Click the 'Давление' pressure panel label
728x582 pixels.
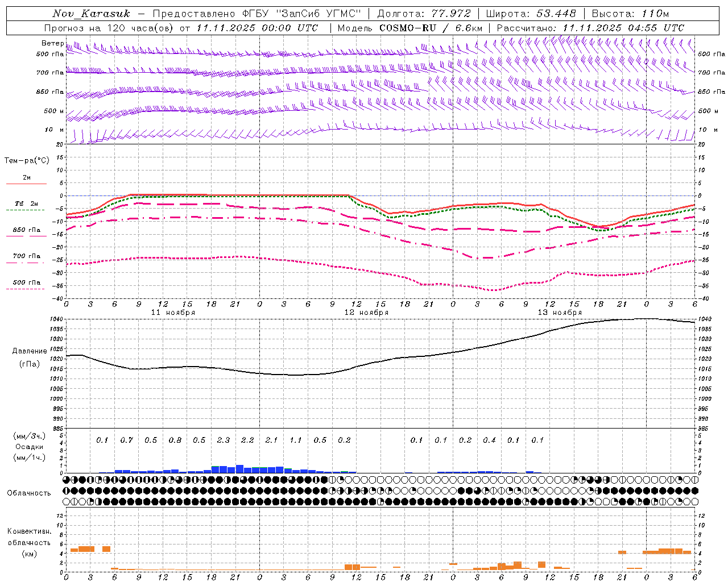[x=30, y=351]
